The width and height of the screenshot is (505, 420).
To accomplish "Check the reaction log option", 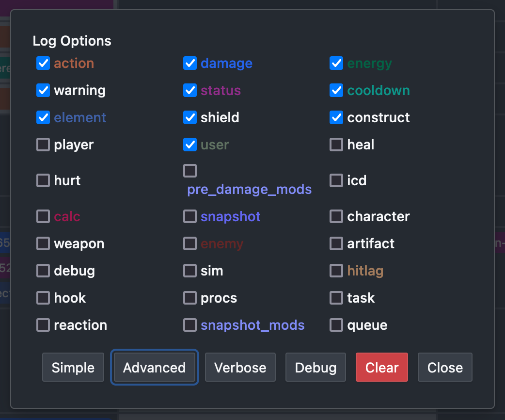I will click(x=43, y=325).
